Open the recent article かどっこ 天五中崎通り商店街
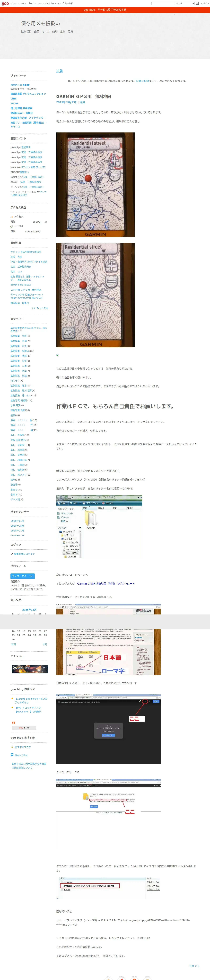This screenshot has height=980, width=210. [26, 252]
